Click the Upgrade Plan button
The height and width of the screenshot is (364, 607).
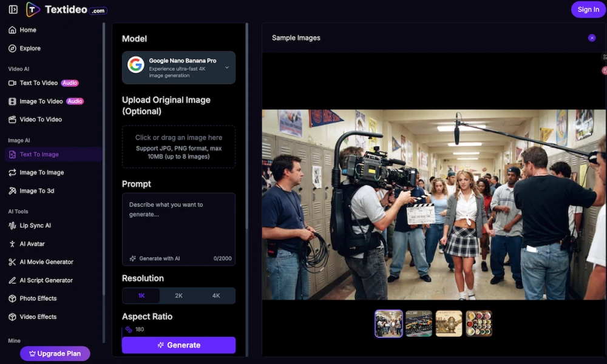click(55, 354)
